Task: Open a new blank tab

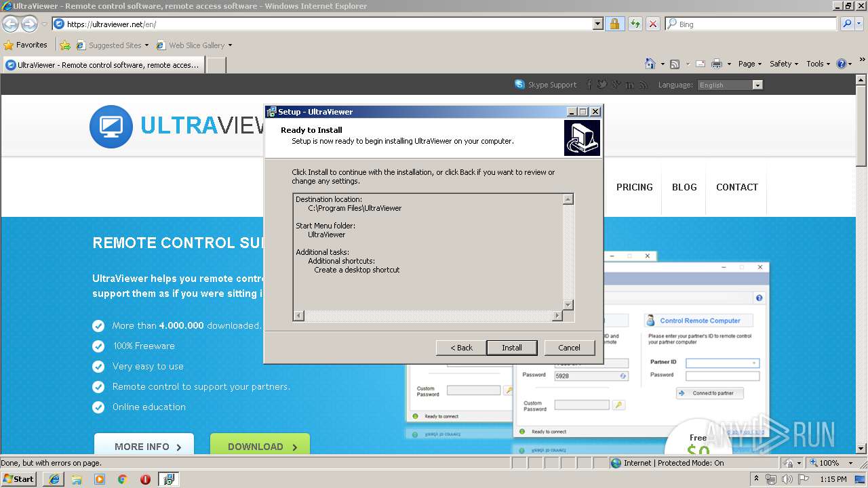Action: (216, 65)
